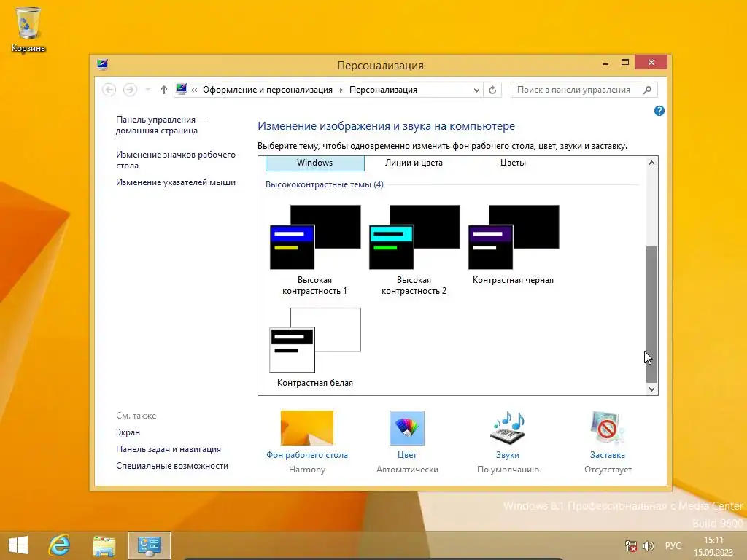Go back with the Back arrow button
Viewport: 747px width, 560px height.
pos(109,90)
